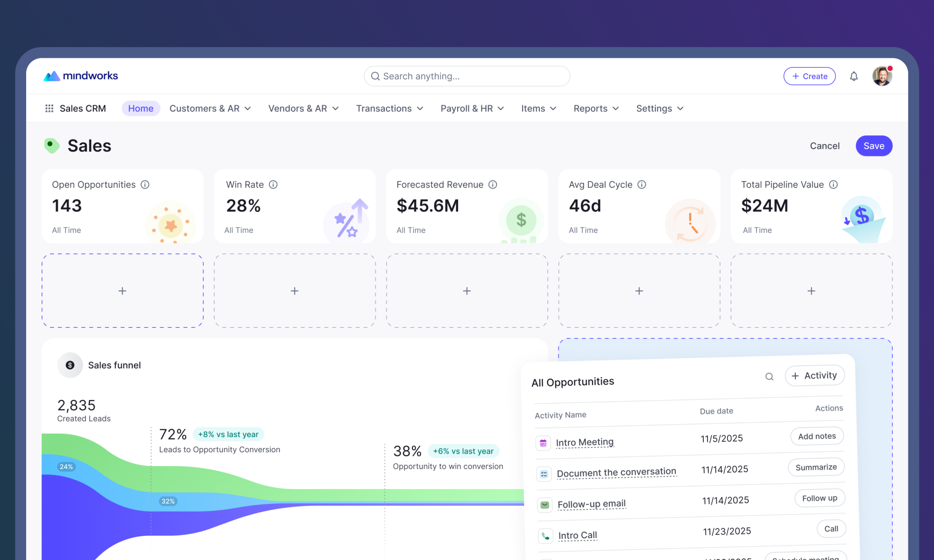The height and width of the screenshot is (560, 934).
Task: Open the notifications bell
Action: (854, 76)
